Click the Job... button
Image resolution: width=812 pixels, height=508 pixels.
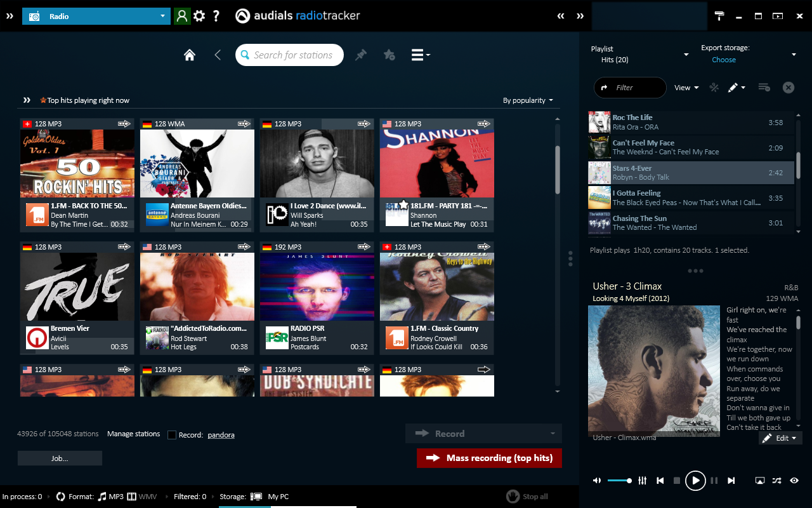(60, 458)
